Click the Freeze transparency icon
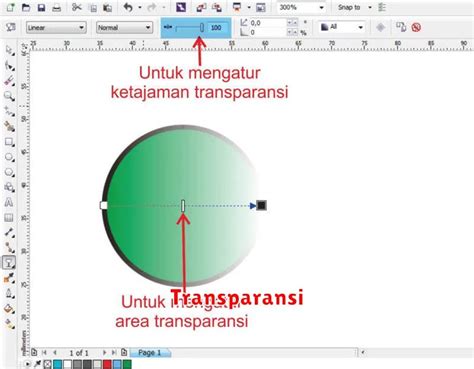 point(380,27)
